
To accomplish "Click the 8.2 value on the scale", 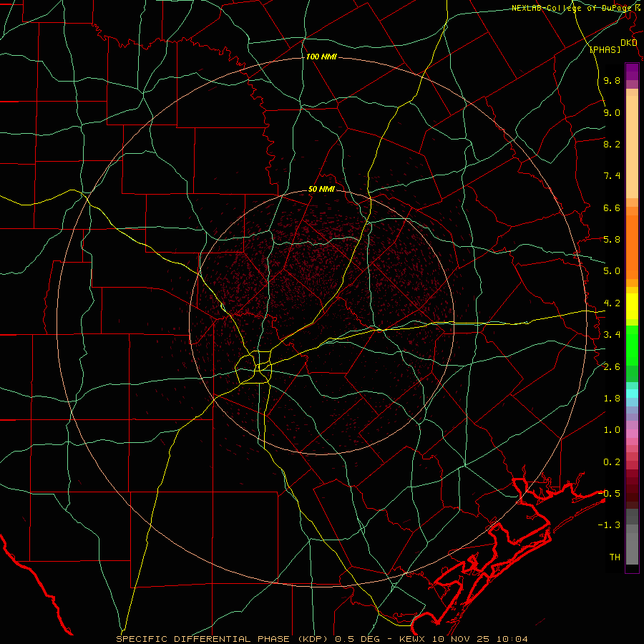I will [x=612, y=144].
